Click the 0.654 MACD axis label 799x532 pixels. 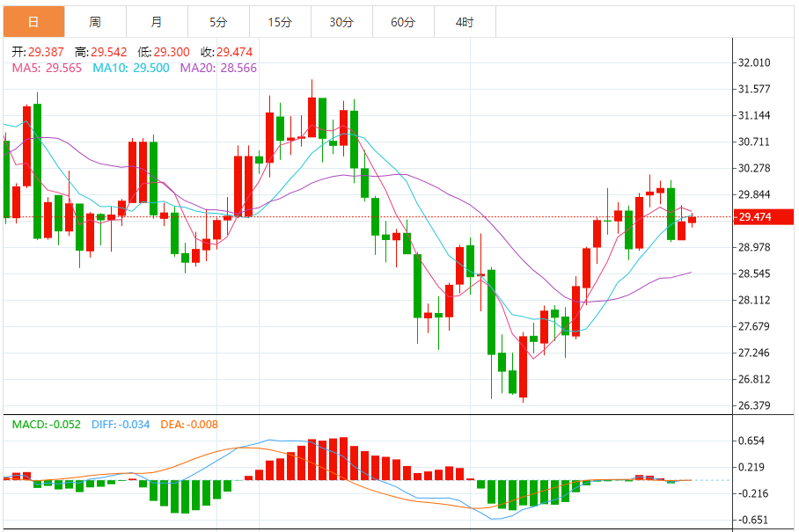(x=751, y=441)
